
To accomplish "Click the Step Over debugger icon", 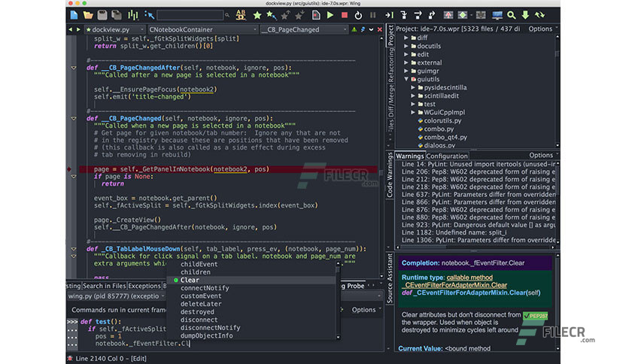I will click(x=418, y=15).
